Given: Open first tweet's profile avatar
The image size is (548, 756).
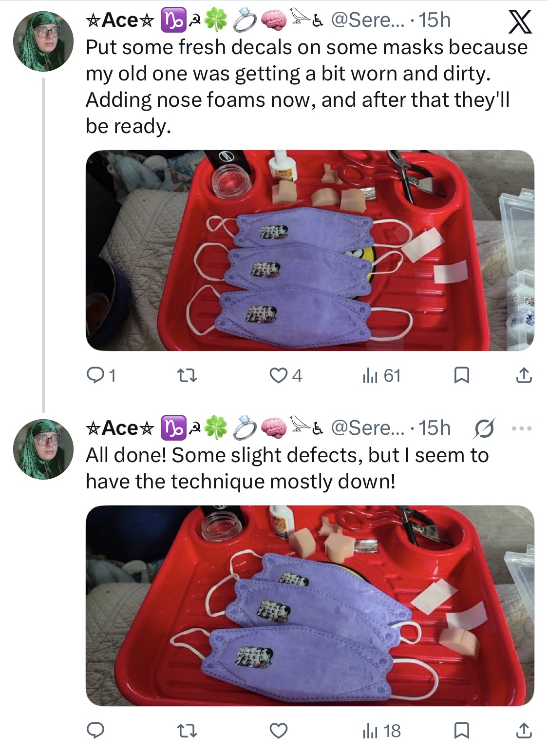Looking at the screenshot, I should [x=43, y=41].
